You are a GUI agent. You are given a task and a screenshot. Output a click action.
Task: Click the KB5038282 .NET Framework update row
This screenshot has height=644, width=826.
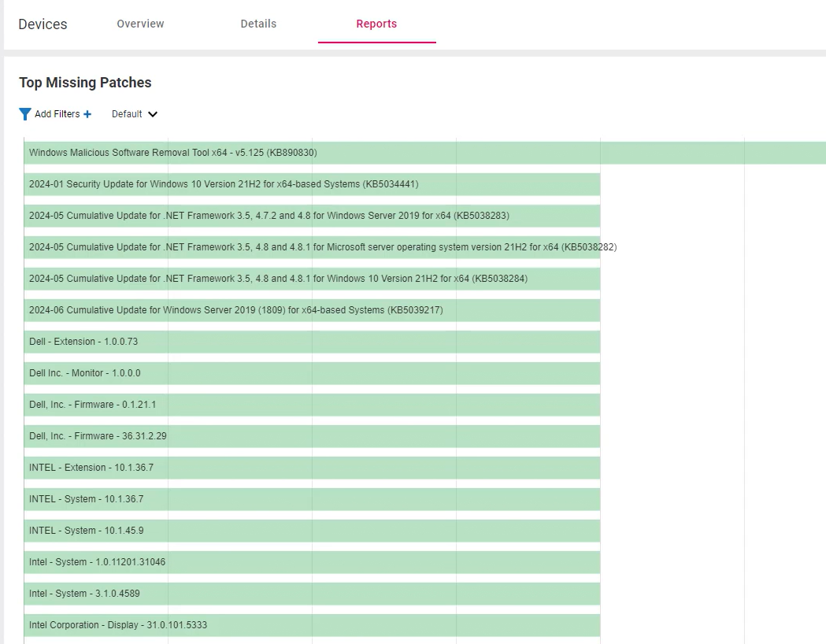(x=312, y=247)
